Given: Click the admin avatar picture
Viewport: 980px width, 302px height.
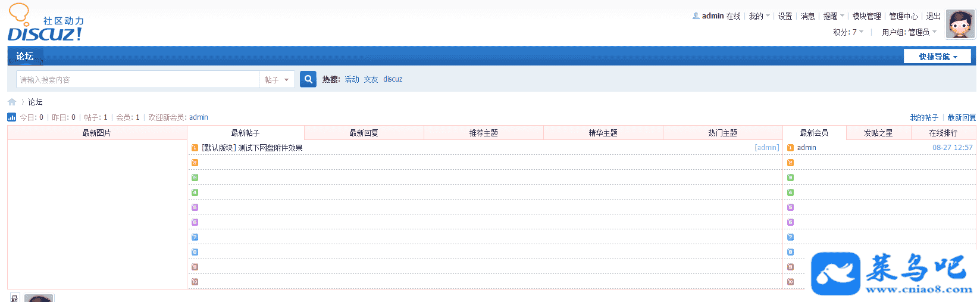Looking at the screenshot, I should tap(960, 24).
